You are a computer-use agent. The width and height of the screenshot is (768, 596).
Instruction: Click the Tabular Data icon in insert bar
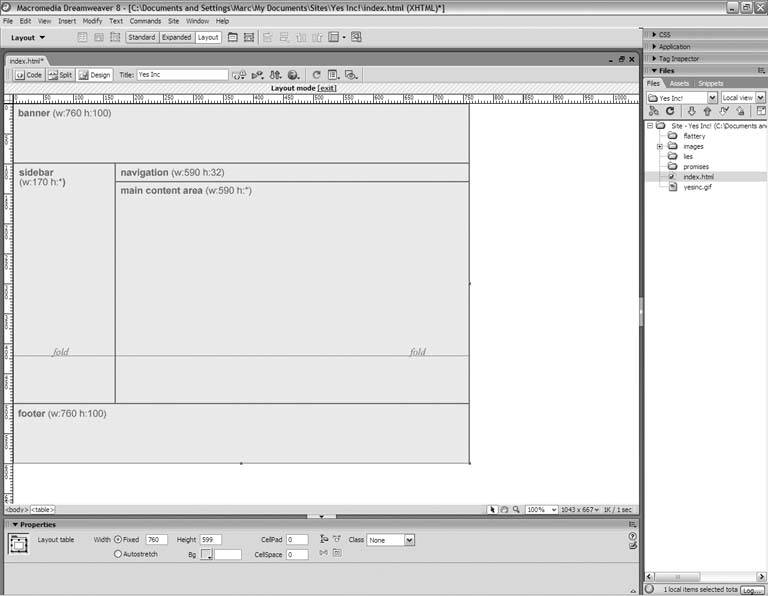point(356,37)
